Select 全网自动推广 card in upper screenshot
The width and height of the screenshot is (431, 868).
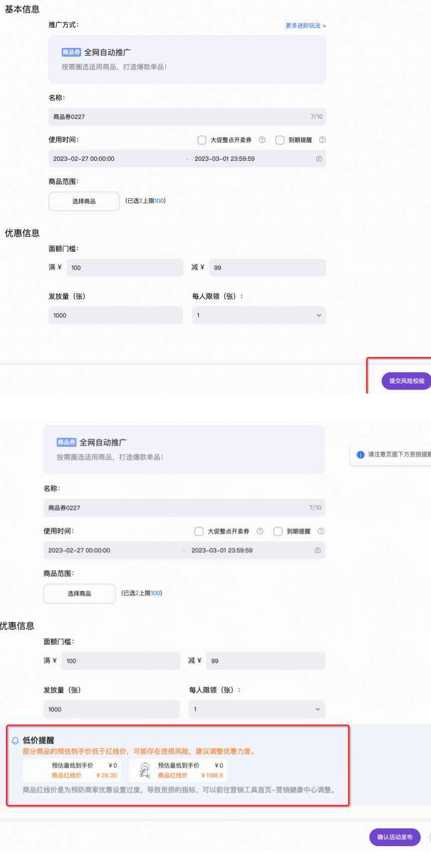(187, 59)
